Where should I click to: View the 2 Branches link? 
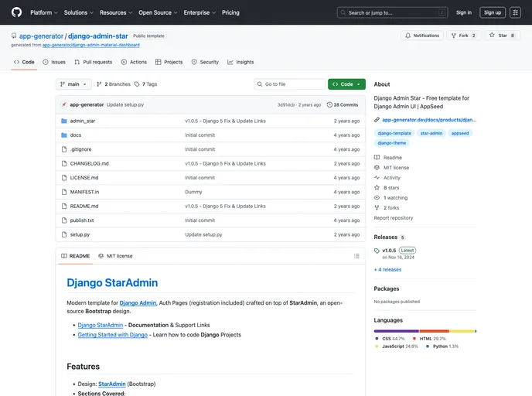[114, 84]
